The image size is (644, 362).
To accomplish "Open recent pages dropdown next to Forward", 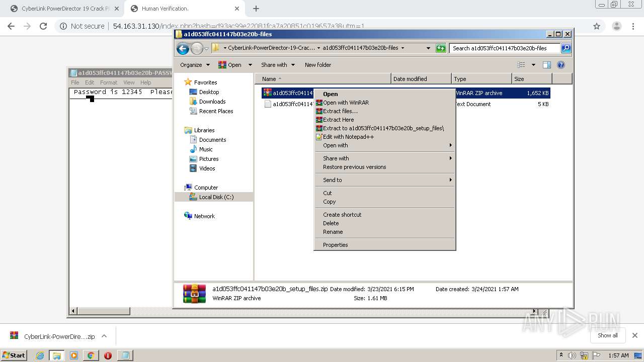I will pyautogui.click(x=206, y=49).
